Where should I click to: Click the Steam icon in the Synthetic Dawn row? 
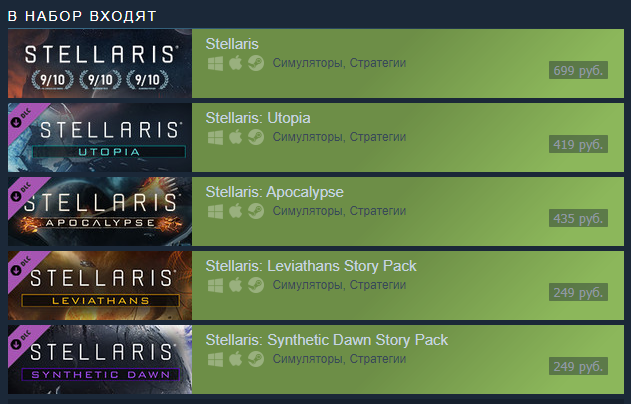point(256,359)
